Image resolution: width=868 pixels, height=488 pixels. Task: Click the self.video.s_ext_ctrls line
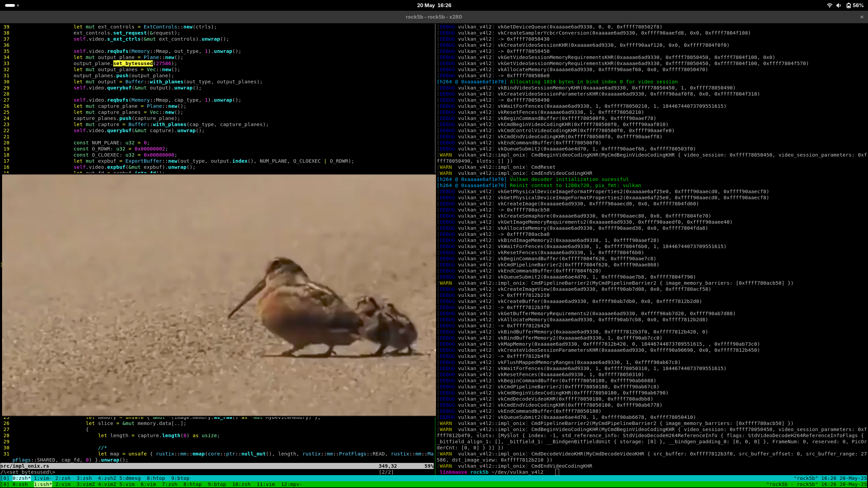tap(151, 39)
